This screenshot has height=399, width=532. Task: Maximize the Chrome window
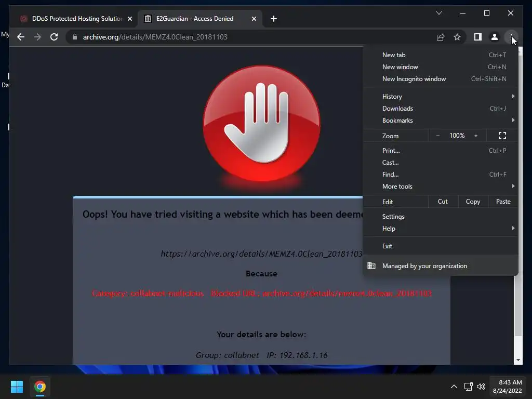coord(486,13)
